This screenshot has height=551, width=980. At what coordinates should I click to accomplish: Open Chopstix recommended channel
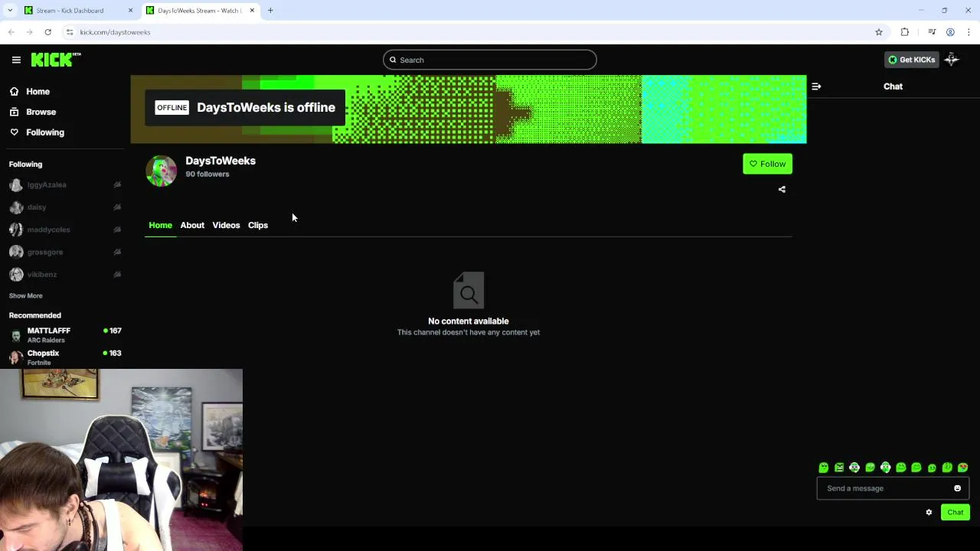(x=65, y=357)
